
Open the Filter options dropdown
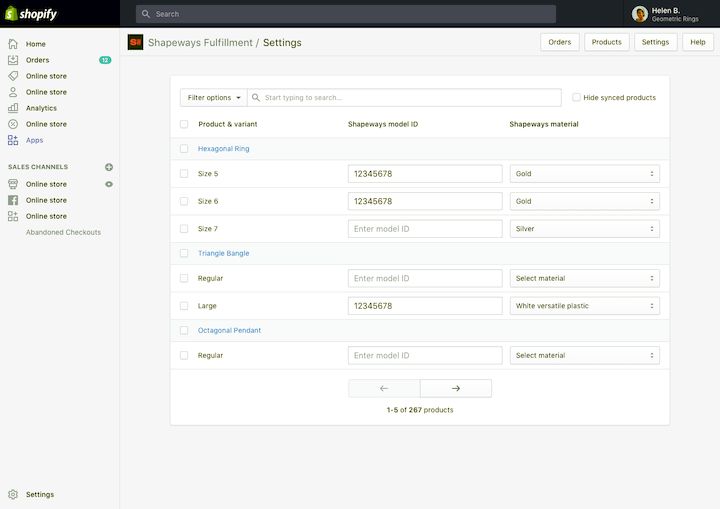pyautogui.click(x=212, y=98)
